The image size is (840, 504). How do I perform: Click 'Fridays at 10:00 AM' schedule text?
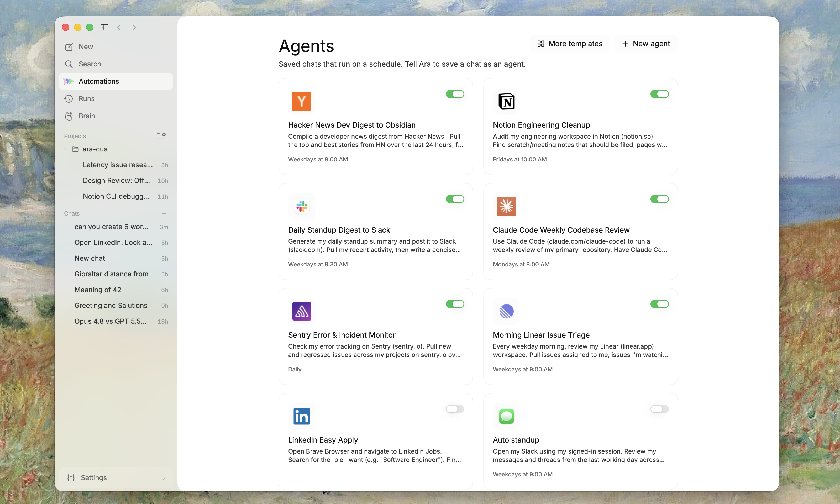[520, 159]
